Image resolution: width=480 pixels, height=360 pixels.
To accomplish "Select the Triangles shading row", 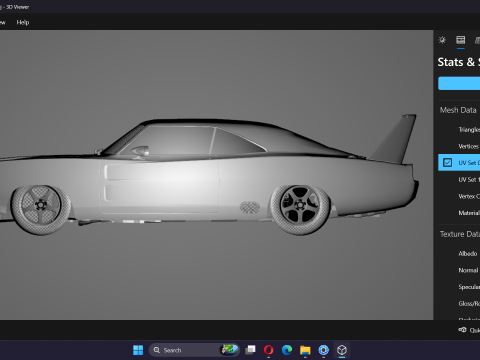I will (x=459, y=130).
